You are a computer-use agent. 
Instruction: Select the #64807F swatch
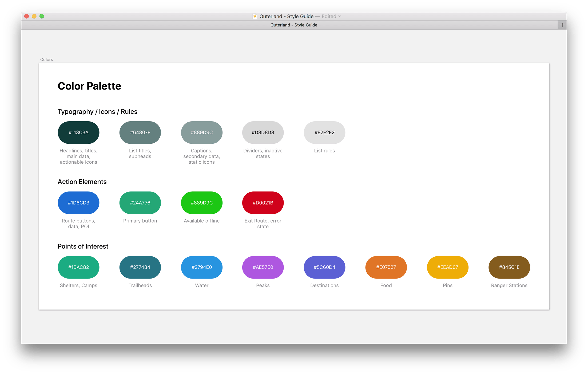point(140,132)
